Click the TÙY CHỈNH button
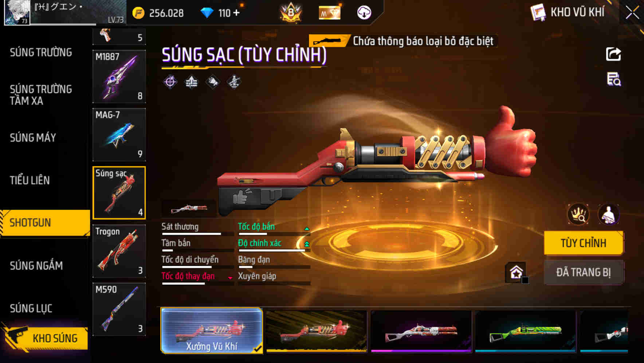Image resolution: width=644 pixels, height=363 pixels. point(584,243)
